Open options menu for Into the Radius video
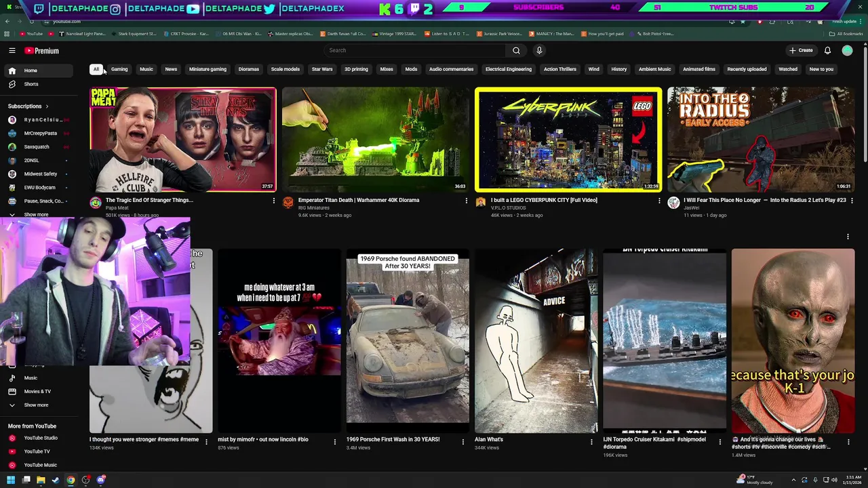Image resolution: width=868 pixels, height=488 pixels. [852, 201]
